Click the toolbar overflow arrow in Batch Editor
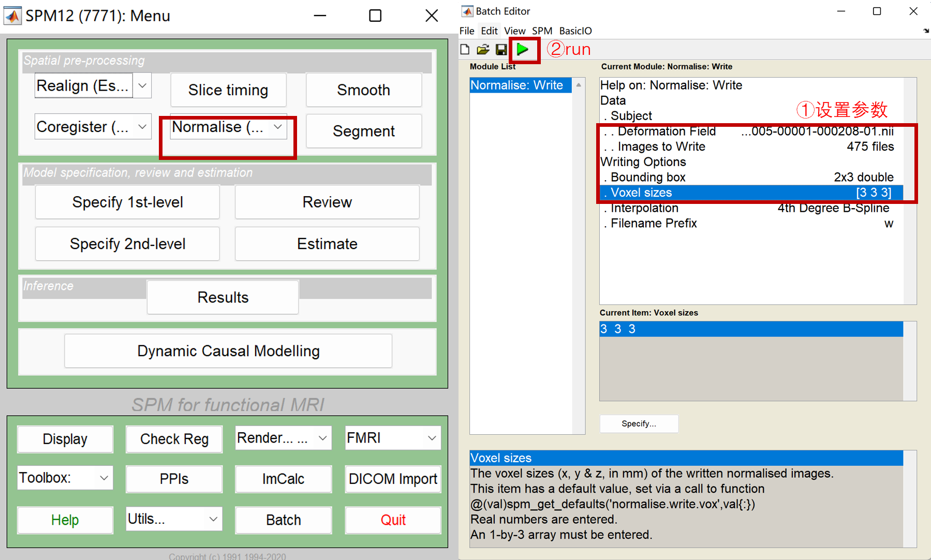Screen dimensions: 931x560 click(x=926, y=31)
